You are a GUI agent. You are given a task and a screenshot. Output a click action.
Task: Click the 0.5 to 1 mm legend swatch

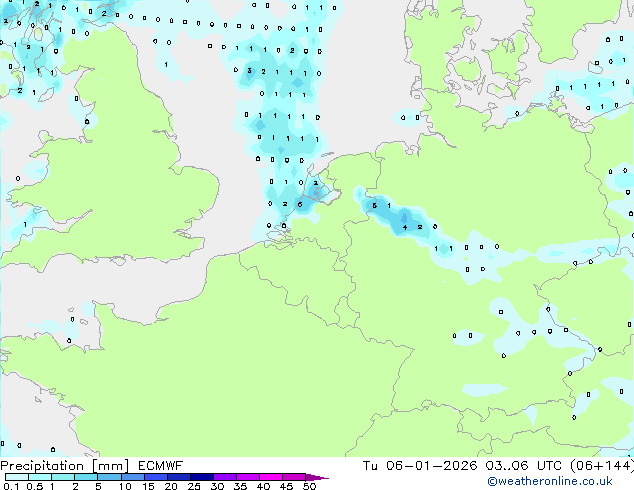40,477
